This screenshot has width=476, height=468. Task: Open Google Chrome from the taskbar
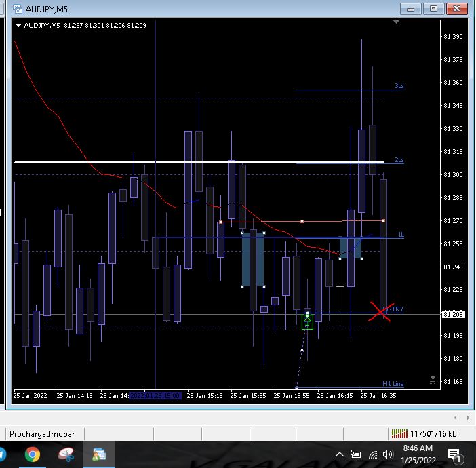point(32,454)
